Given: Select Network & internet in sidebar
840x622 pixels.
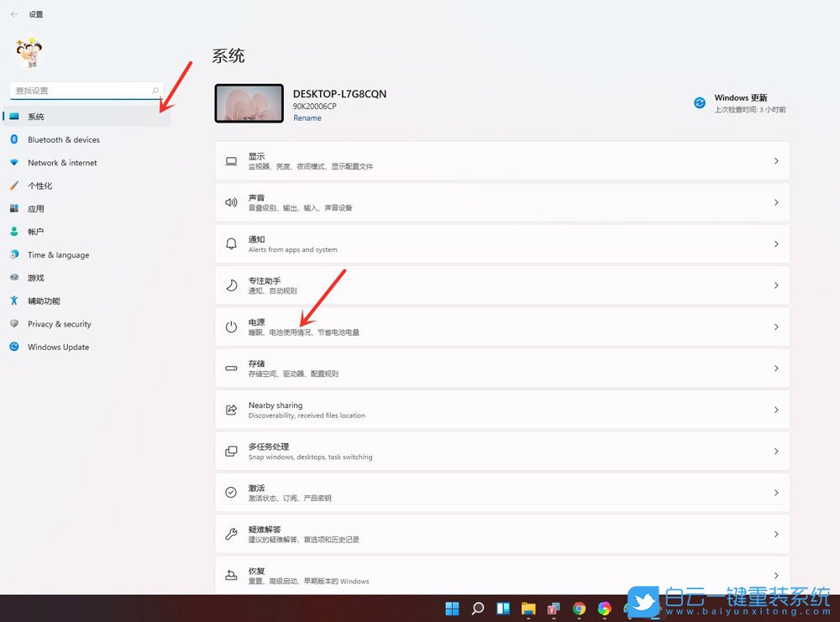Looking at the screenshot, I should (60, 162).
